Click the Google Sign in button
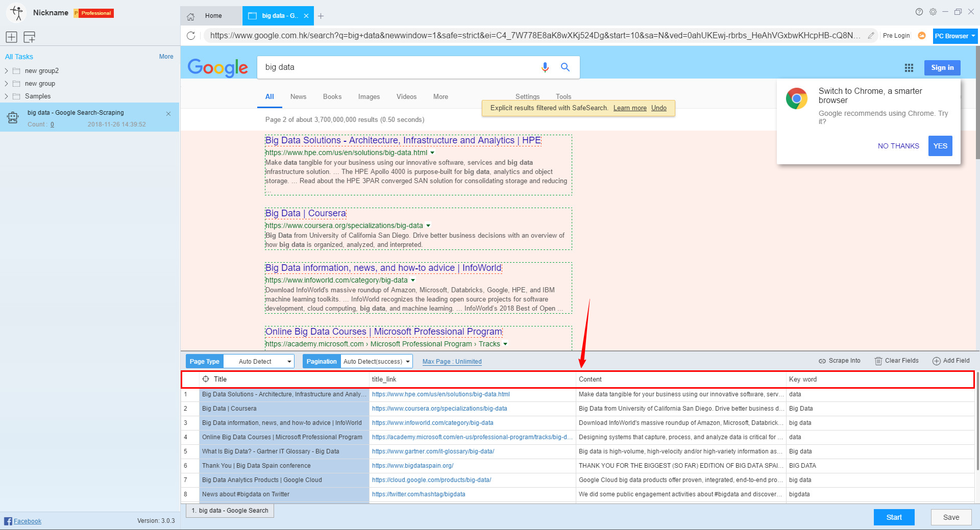Viewport: 980px width, 530px height. point(942,68)
